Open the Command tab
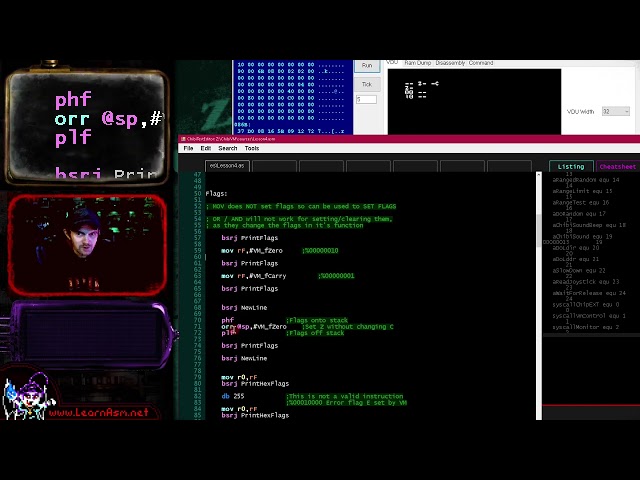Screen dimensions: 640x480 point(481,63)
